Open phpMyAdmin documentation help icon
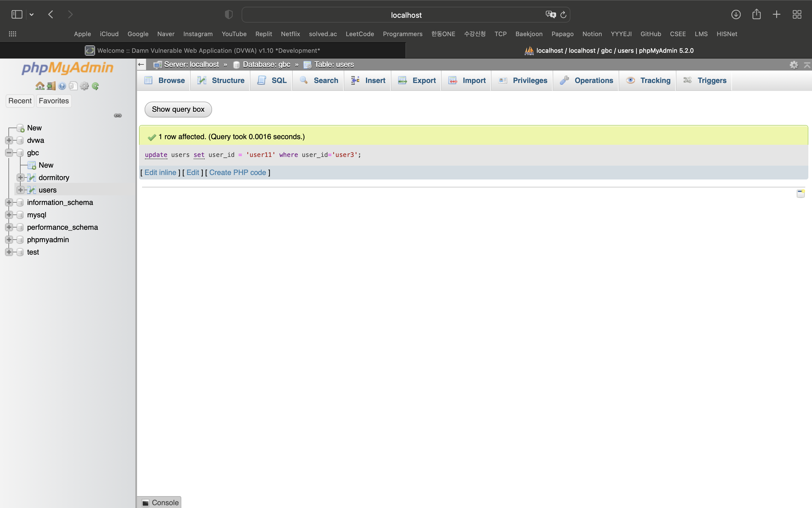Screen dimensions: 812x508 tap(62, 86)
